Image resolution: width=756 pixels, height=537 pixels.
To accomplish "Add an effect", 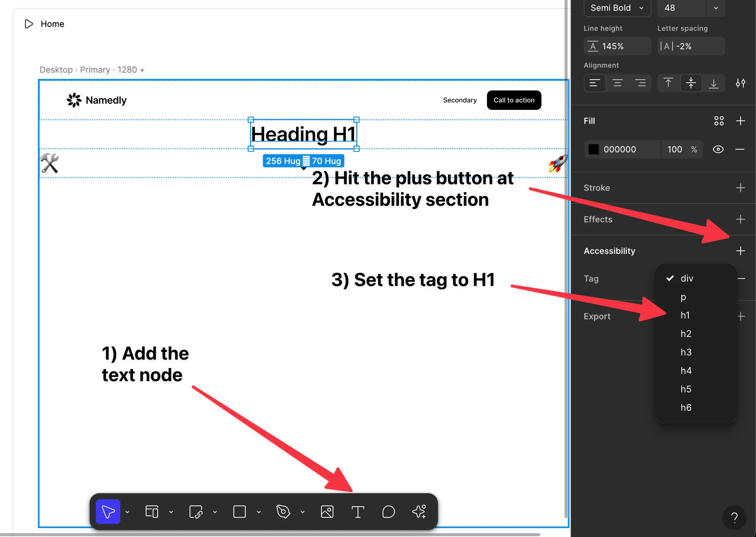I will coord(741,219).
